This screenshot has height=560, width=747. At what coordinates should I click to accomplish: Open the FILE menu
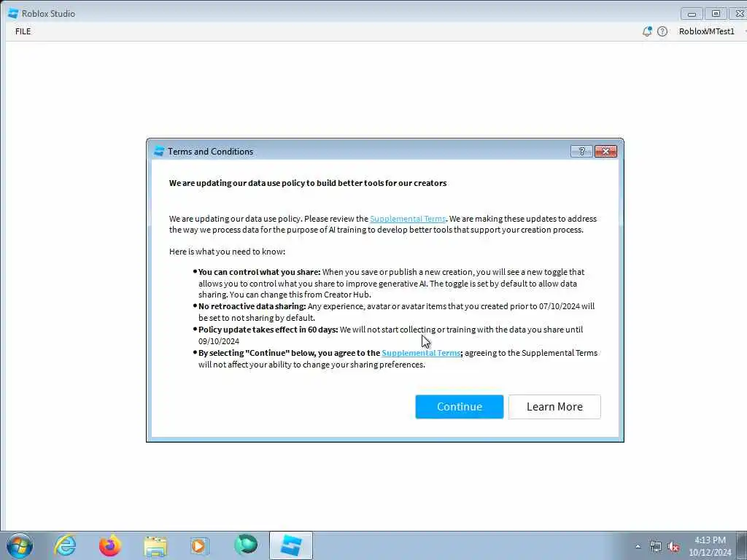pos(23,31)
